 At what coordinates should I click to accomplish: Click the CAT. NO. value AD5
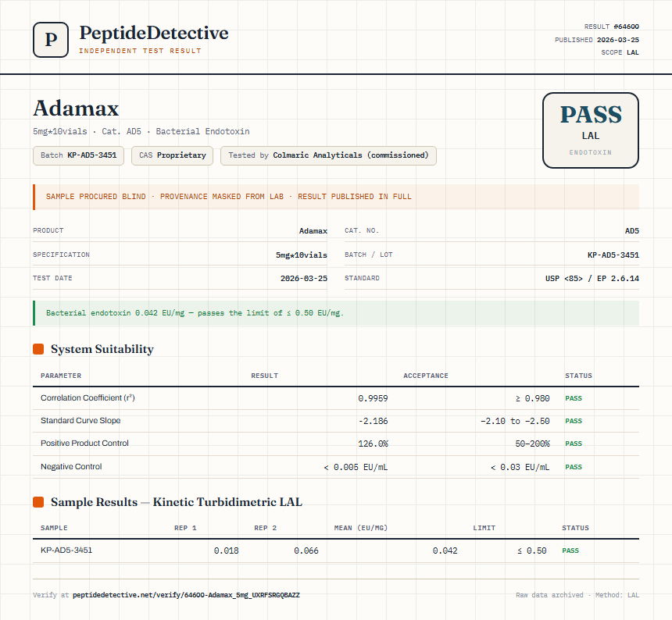pos(632,231)
